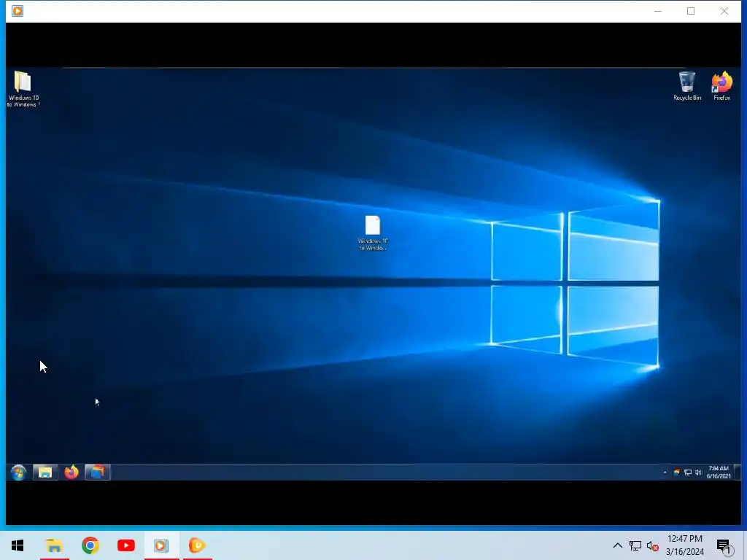
Task: Maximize the media player window
Action: (691, 11)
